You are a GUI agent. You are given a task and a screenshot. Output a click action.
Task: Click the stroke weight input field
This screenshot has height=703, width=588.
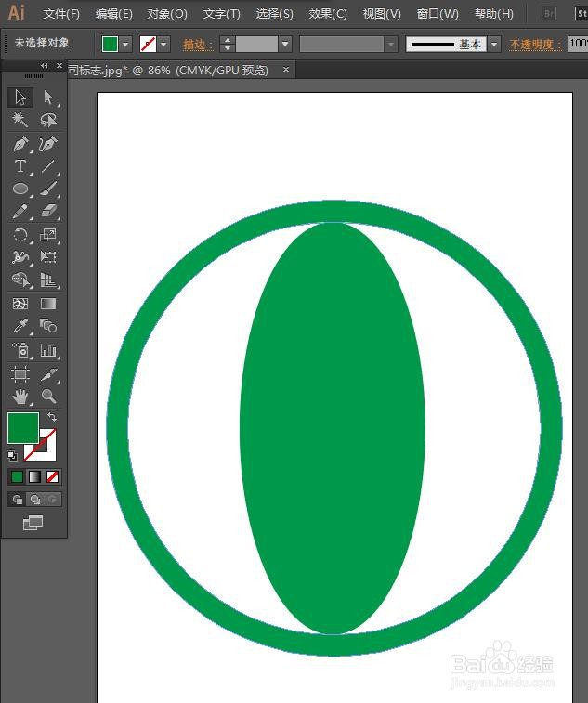pyautogui.click(x=256, y=44)
